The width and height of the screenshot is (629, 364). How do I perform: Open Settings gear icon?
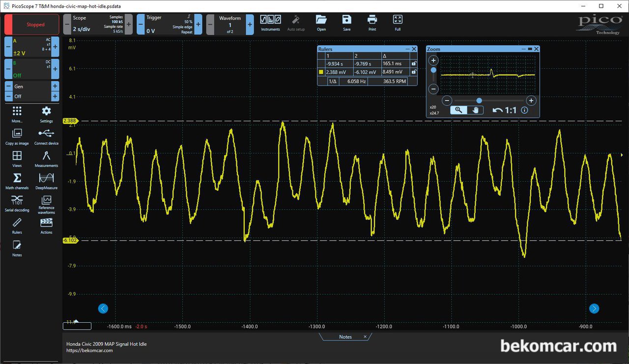(46, 114)
